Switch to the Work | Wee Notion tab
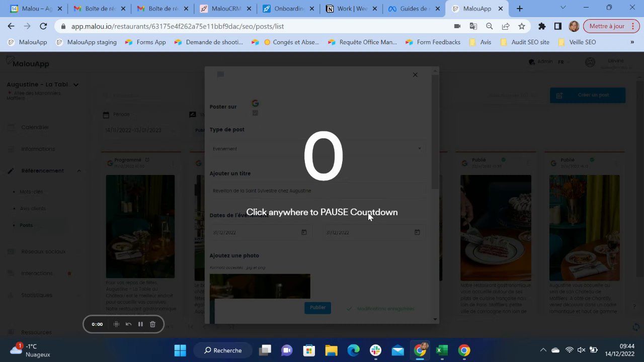The image size is (644, 362). [350, 9]
